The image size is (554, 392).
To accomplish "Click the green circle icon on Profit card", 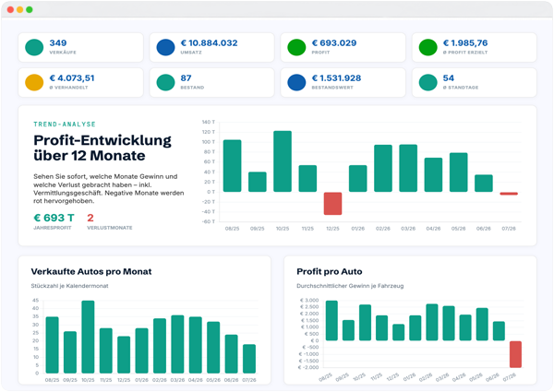I will 296,47.
